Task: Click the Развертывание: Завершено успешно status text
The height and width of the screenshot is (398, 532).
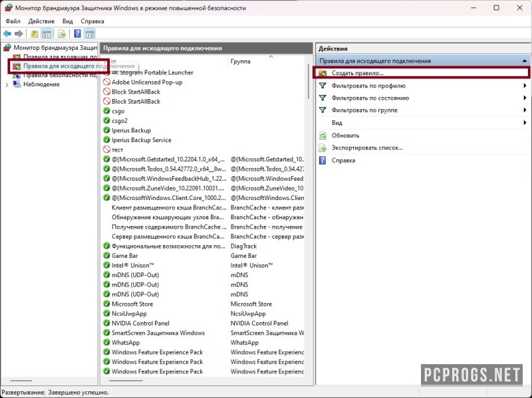Action: (x=55, y=393)
